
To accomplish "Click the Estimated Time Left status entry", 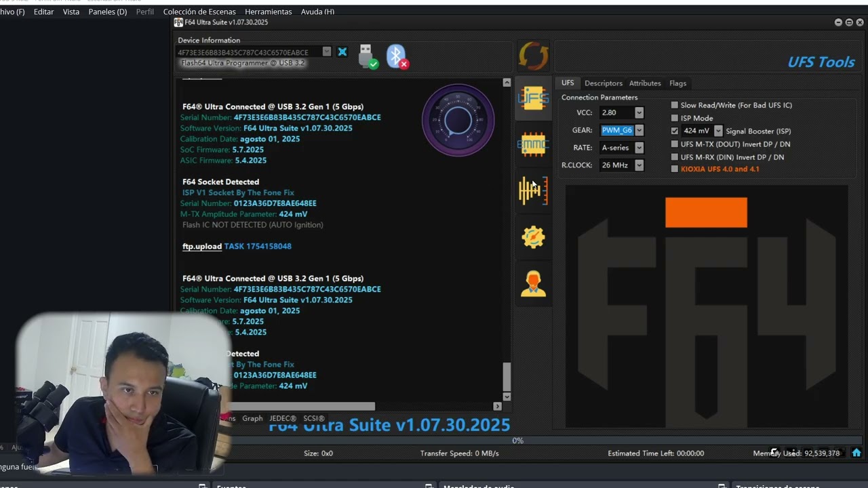I will tap(656, 453).
